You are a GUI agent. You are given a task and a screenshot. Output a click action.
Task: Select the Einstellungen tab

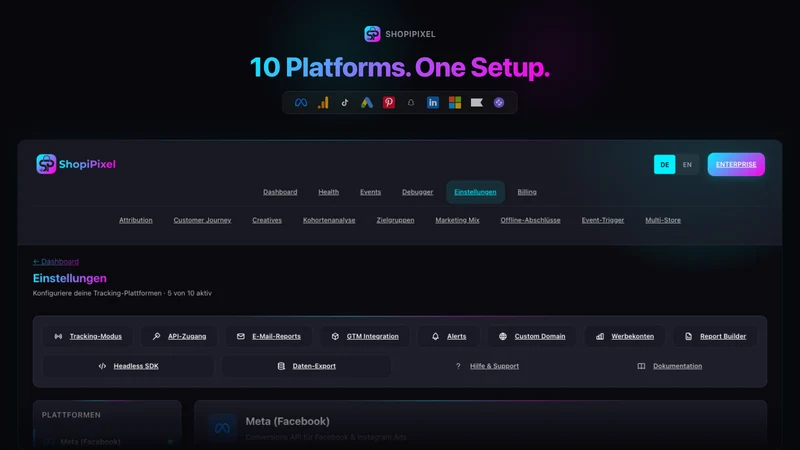[x=475, y=192]
